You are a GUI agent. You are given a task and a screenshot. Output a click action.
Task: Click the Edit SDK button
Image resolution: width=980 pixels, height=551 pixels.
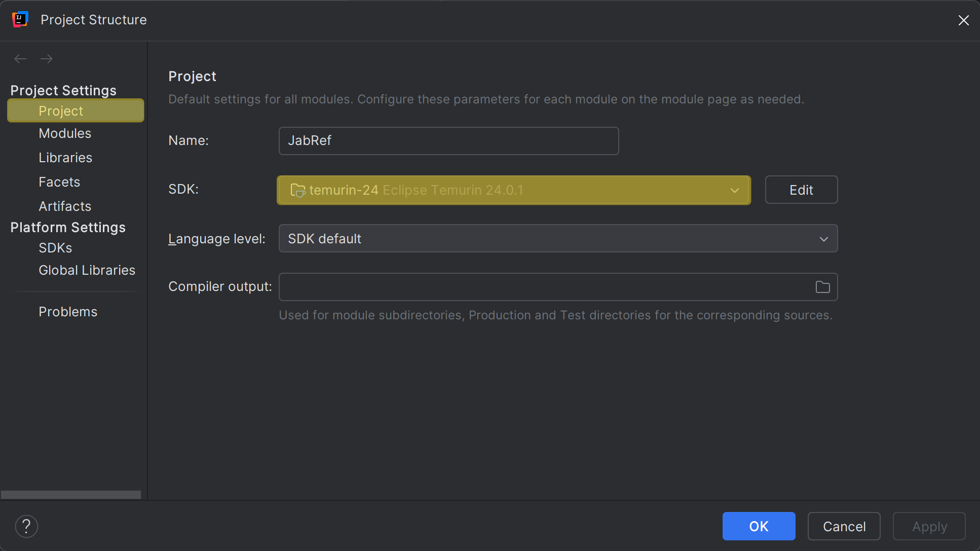pos(801,190)
